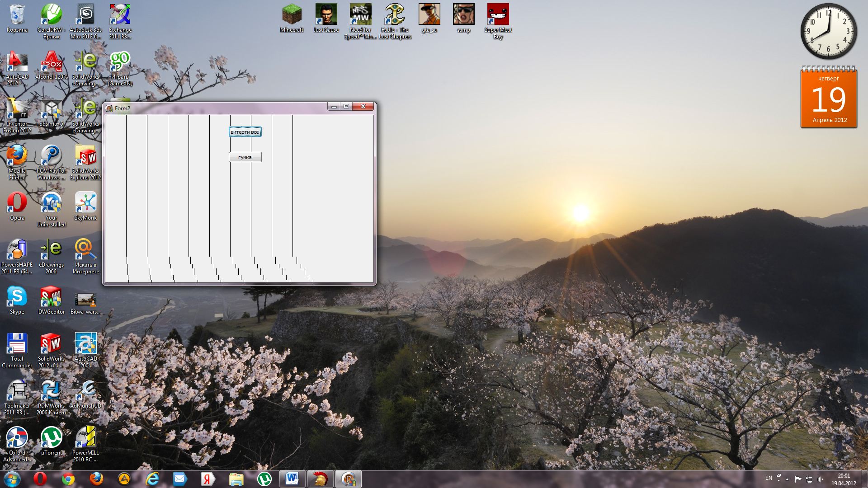Screen dimensions: 868x488
Task: Select the SkyMonk desktop icon
Action: 85,206
